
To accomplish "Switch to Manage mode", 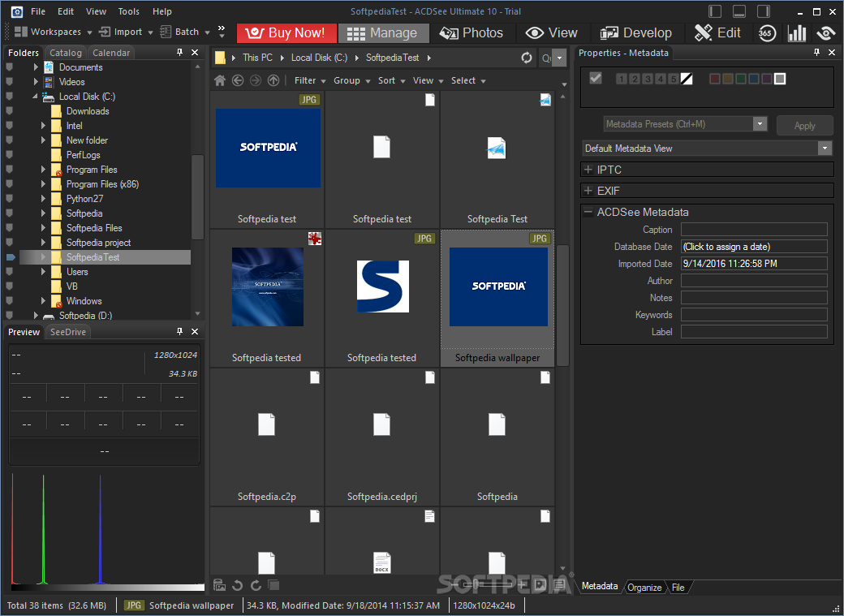I will click(383, 32).
